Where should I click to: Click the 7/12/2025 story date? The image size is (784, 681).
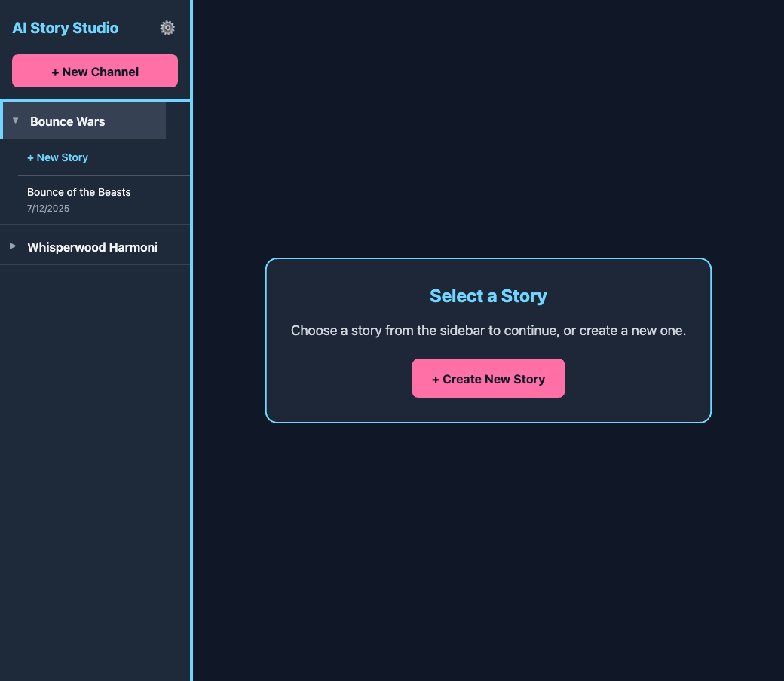(x=48, y=209)
